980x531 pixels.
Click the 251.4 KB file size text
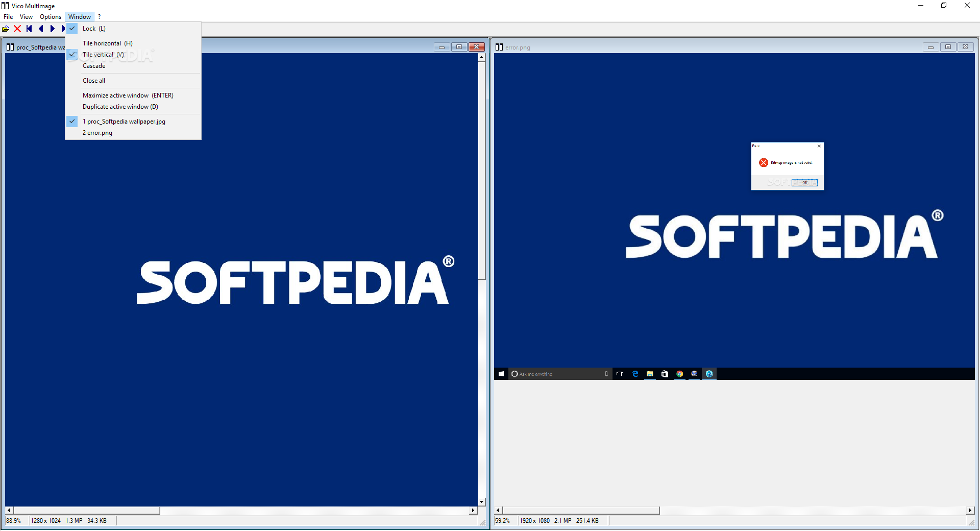click(x=587, y=521)
